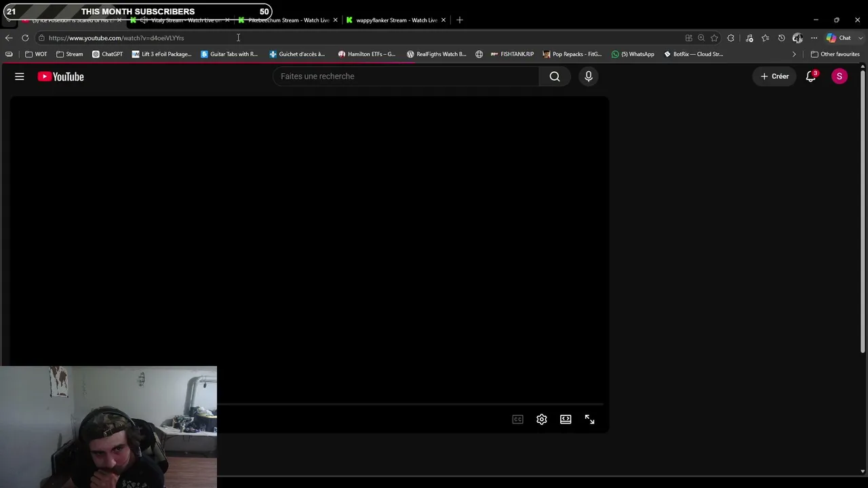Image resolution: width=868 pixels, height=488 pixels.
Task: Show more favourites bar overflow chevron
Action: pos(794,54)
